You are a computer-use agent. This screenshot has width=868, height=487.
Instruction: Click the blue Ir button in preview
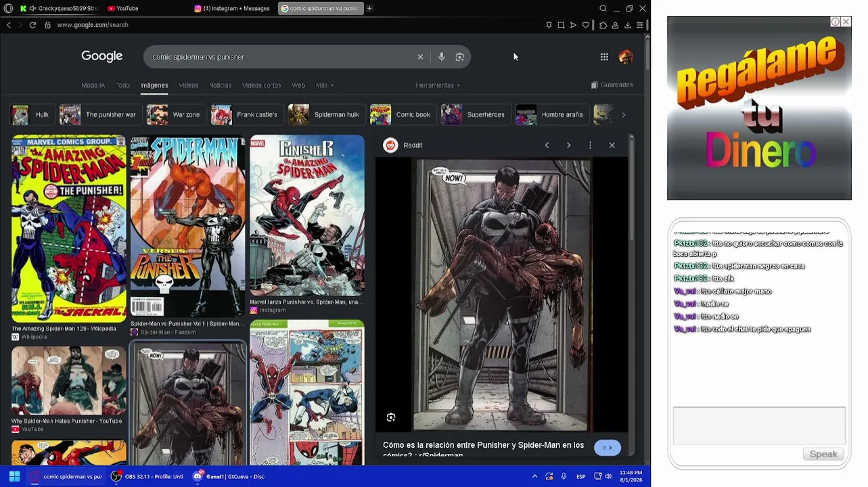(608, 448)
